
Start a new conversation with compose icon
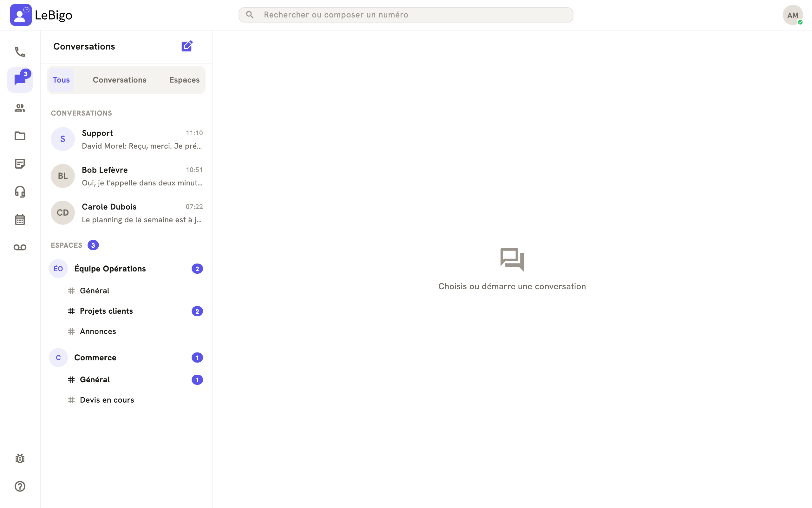(x=187, y=46)
